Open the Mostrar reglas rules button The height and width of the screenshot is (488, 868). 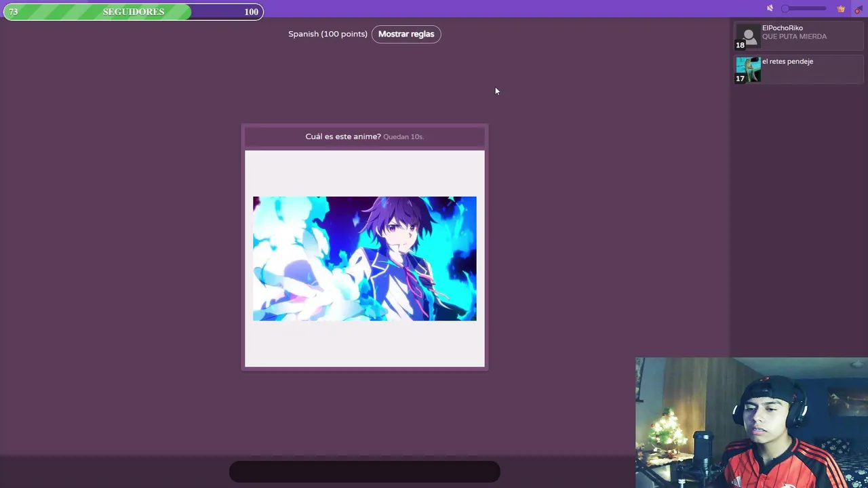click(406, 34)
